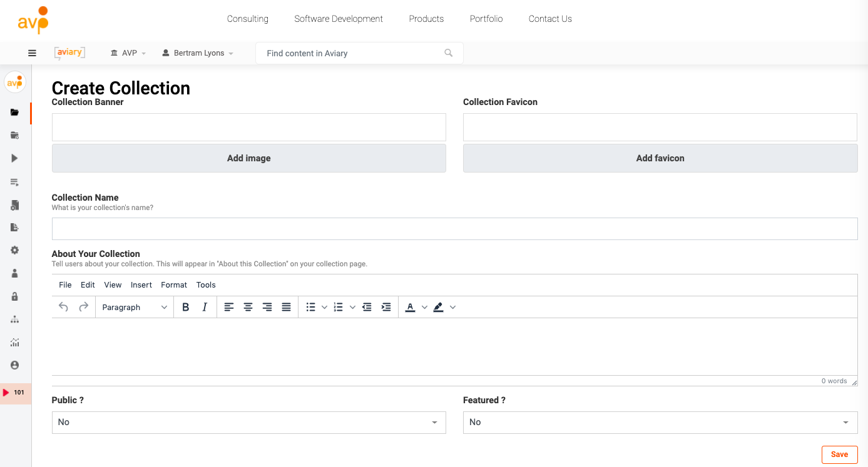The width and height of the screenshot is (868, 467).
Task: Open the Portfolio link
Action: pos(486,19)
